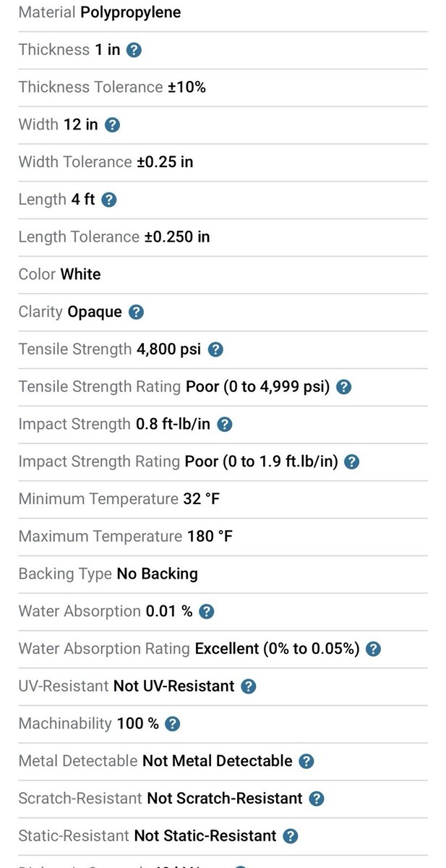Viewport: 446px width, 868px height.
Task: Open help icon beside Not Scratch-Resistant
Action: (317, 799)
